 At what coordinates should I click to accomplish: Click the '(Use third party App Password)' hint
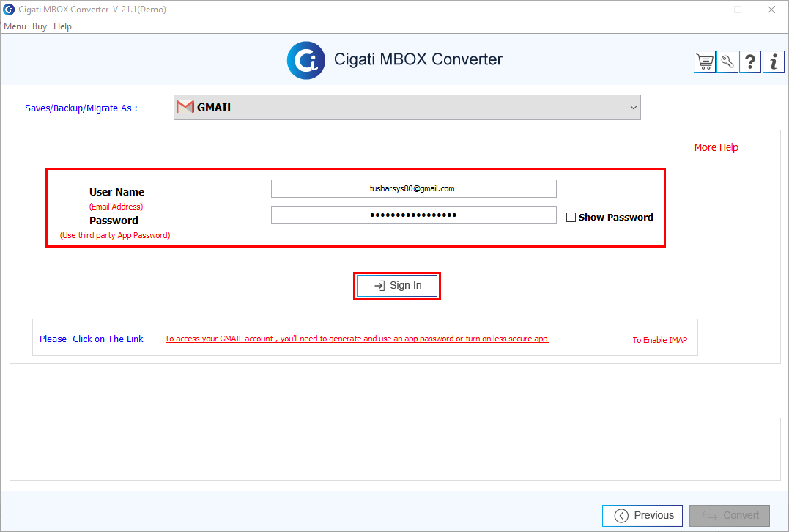(115, 235)
